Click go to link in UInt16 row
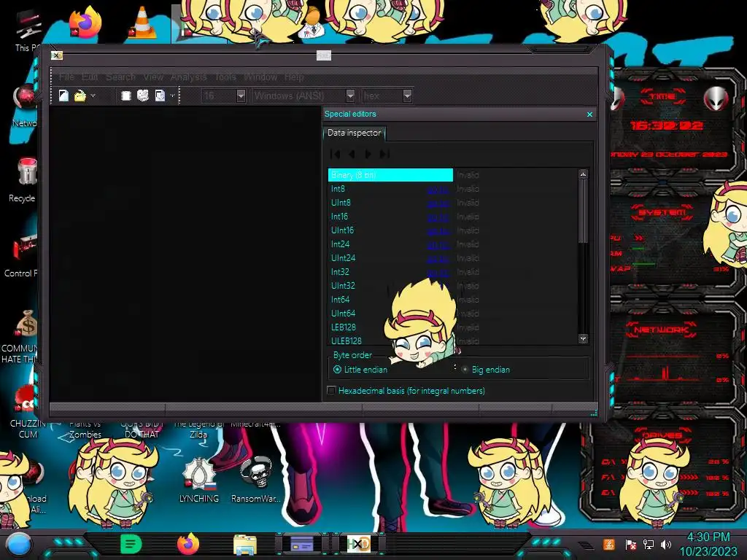747x560 pixels. (x=438, y=231)
